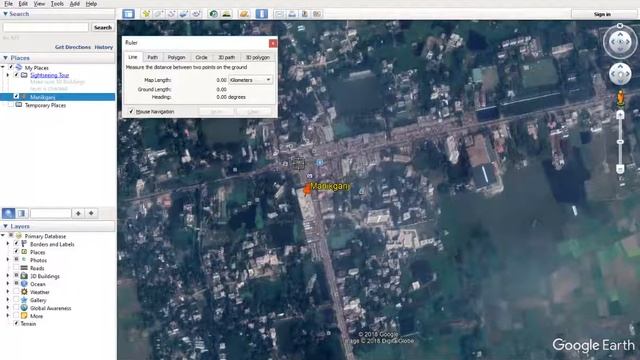Click zoom-in plus at slider top

pyautogui.click(x=620, y=116)
